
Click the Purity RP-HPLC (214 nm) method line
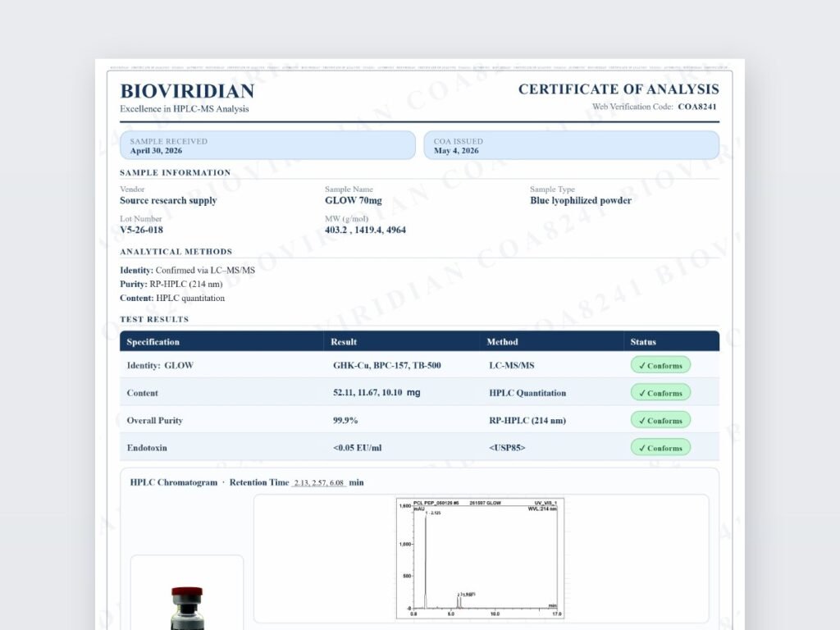[x=171, y=284]
